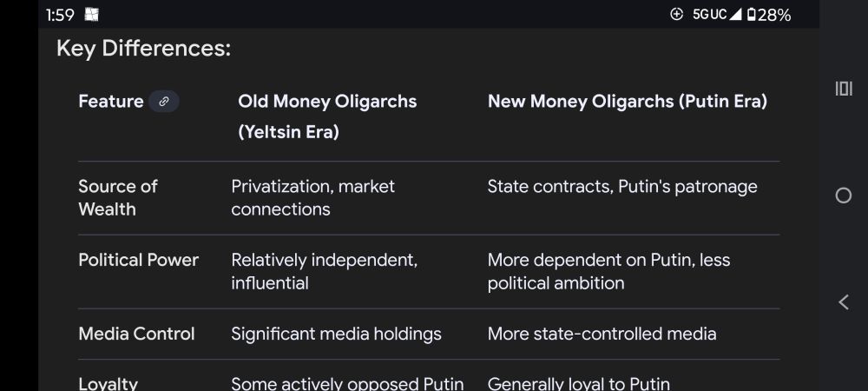Viewport: 868px width, 391px height.
Task: Open Android recent apps button
Action: point(843,89)
